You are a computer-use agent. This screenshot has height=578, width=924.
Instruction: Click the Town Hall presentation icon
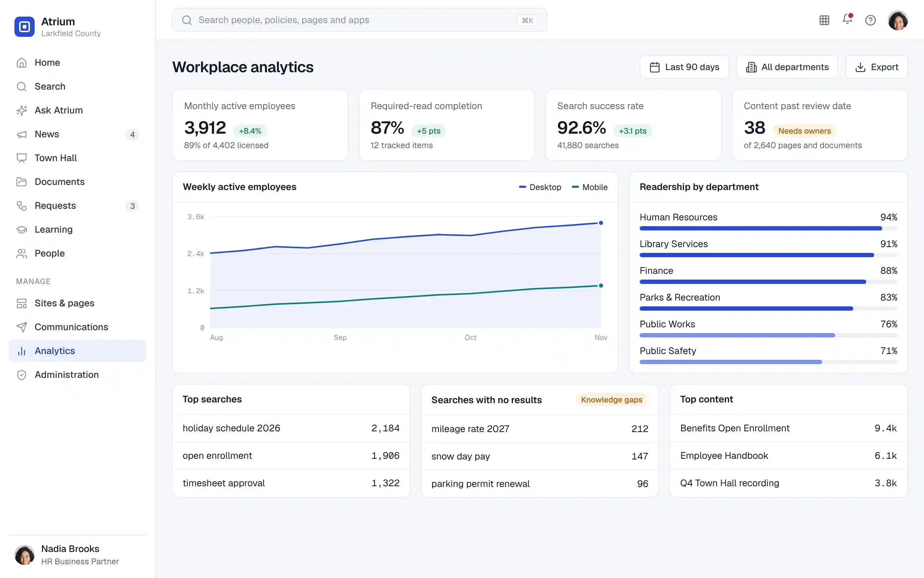point(22,158)
